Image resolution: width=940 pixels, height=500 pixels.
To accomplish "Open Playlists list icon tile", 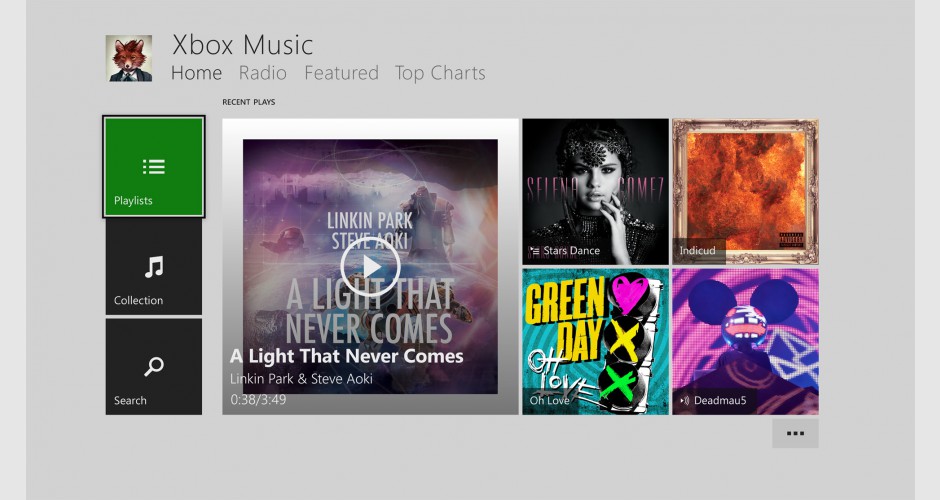I will [x=153, y=166].
